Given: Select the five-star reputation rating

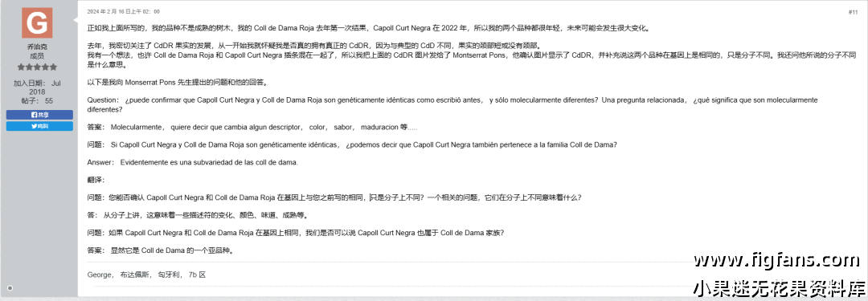Looking at the screenshot, I should click(37, 67).
